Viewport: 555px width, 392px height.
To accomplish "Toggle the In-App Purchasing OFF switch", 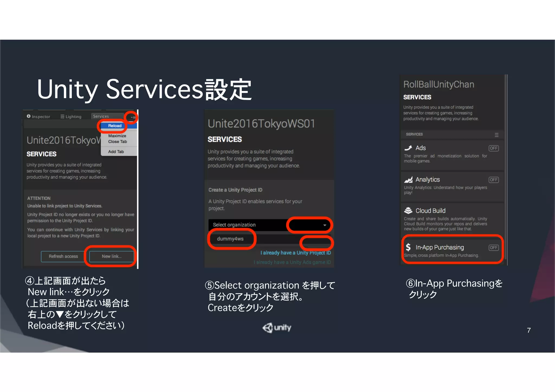I will click(x=494, y=248).
